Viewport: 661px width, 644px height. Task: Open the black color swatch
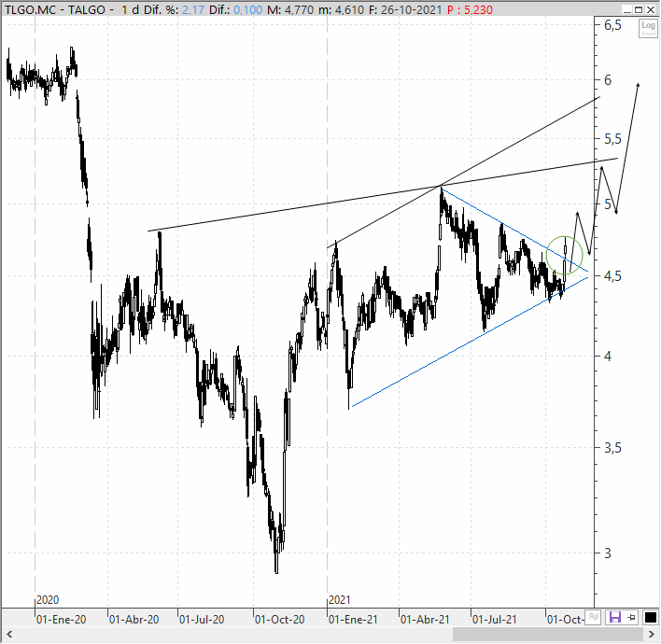(x=651, y=618)
